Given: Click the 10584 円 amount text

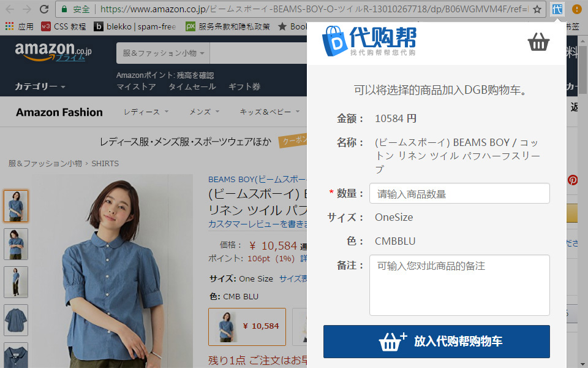Looking at the screenshot, I should pyautogui.click(x=396, y=118).
